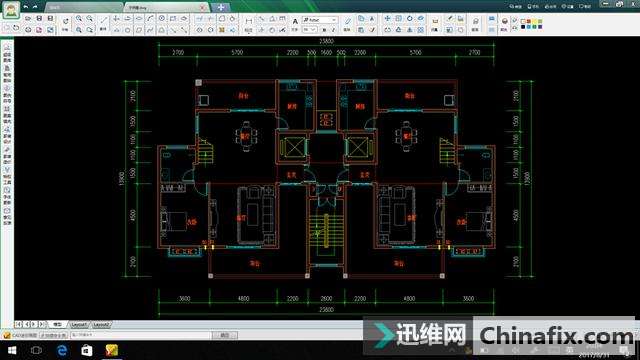Select the yellow color swatch

click(x=534, y=21)
